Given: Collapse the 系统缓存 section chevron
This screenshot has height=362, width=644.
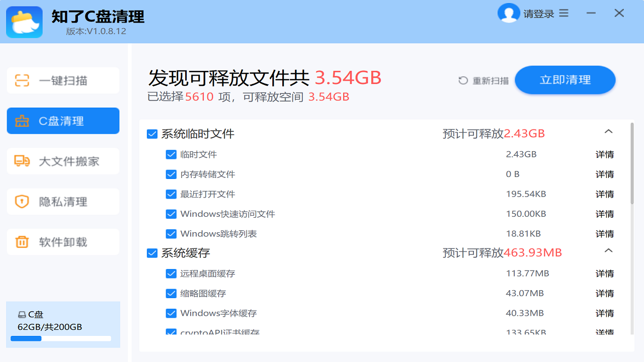Looking at the screenshot, I should pos(608,250).
